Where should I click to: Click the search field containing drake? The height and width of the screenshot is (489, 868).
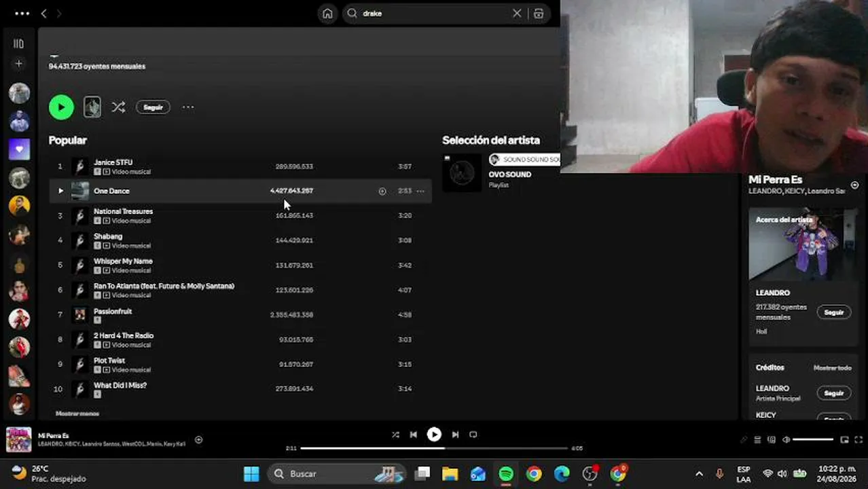(x=435, y=14)
